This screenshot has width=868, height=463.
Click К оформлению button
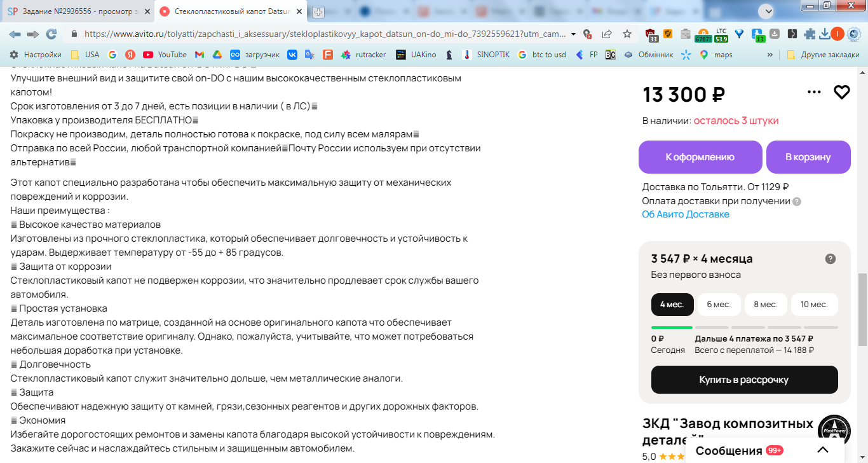coord(700,157)
